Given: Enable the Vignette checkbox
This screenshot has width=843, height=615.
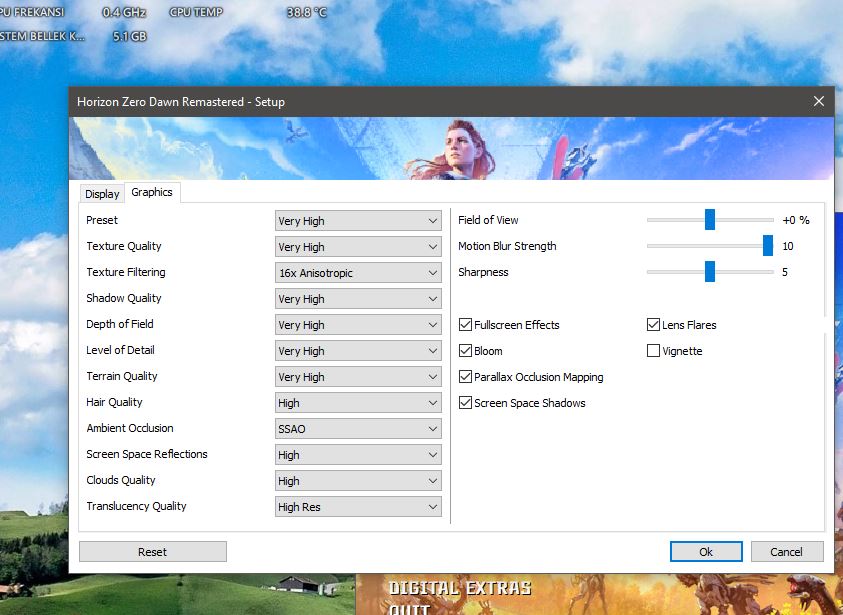Looking at the screenshot, I should click(653, 351).
